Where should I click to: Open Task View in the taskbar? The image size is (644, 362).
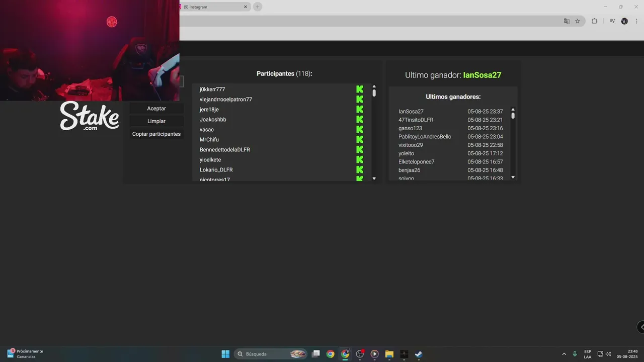click(316, 354)
